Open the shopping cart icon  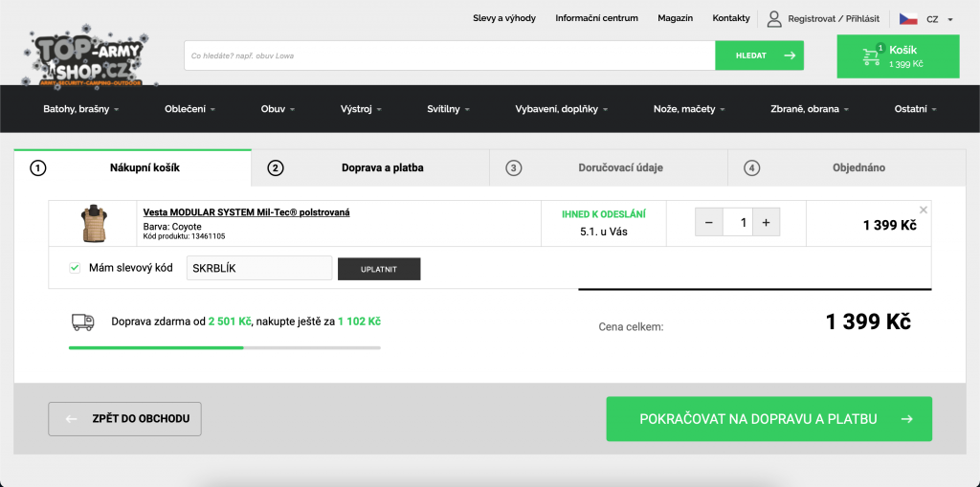pyautogui.click(x=871, y=56)
